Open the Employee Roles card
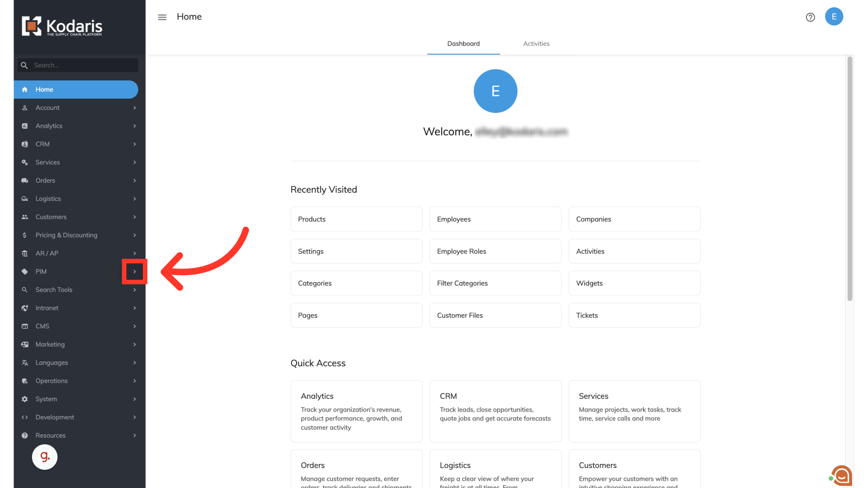 tap(495, 251)
